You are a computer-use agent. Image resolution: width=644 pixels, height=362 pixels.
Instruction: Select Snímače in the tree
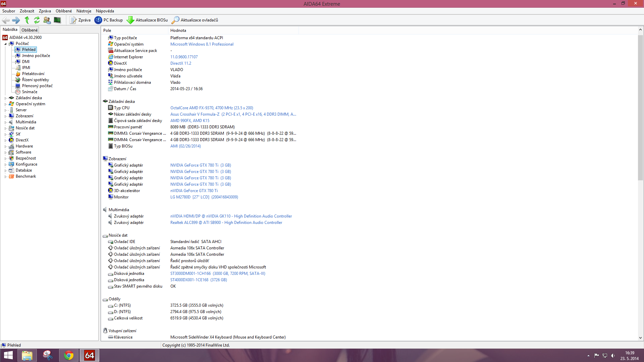pos(30,92)
